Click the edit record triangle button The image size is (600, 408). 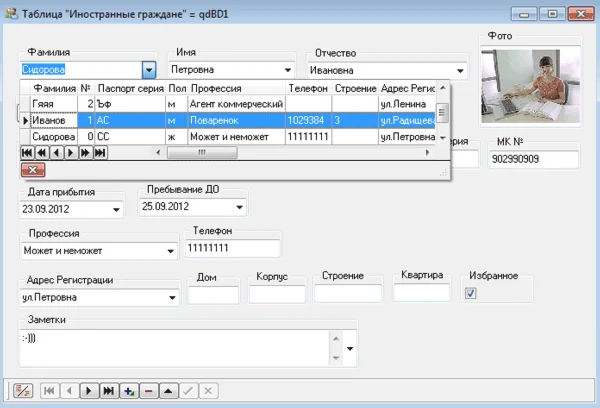(168, 391)
